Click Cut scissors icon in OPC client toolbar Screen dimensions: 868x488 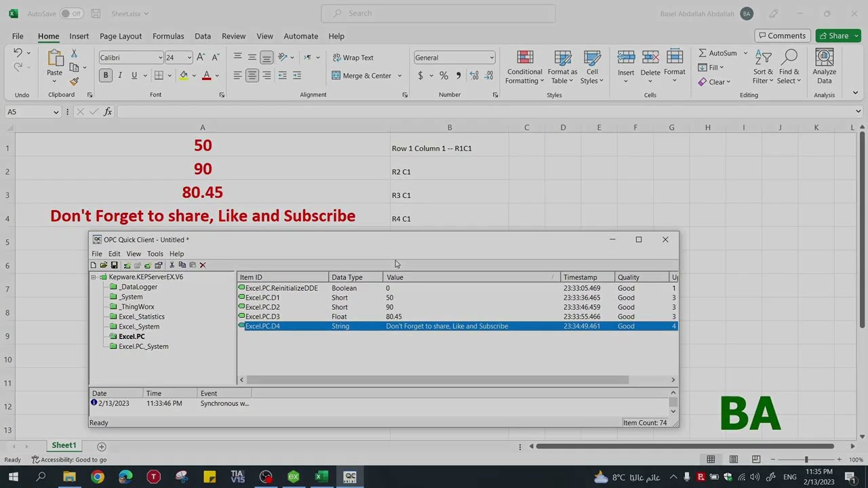(172, 265)
